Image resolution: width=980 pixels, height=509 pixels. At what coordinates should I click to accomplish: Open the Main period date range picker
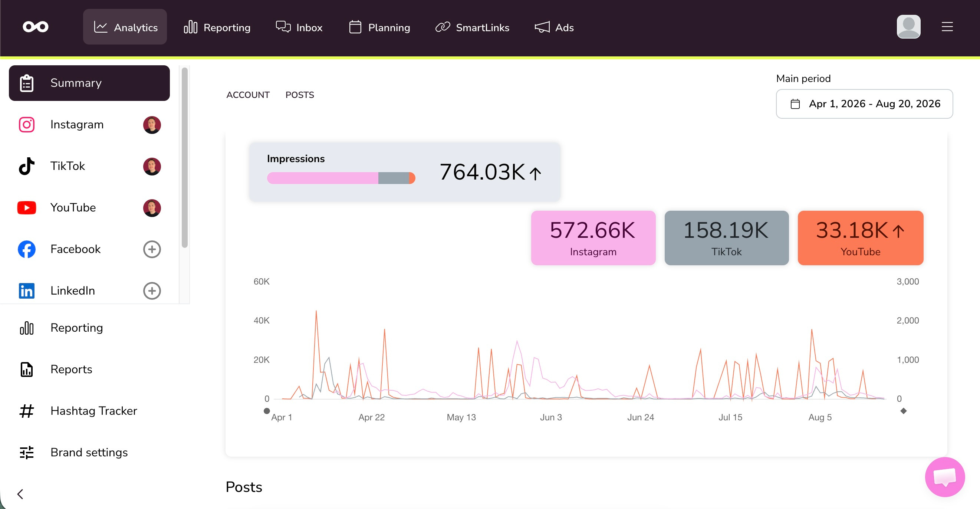(x=864, y=104)
